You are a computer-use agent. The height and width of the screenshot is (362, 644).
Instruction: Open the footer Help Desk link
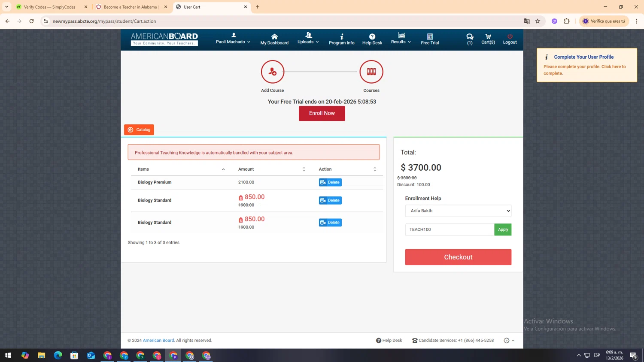[389, 341]
